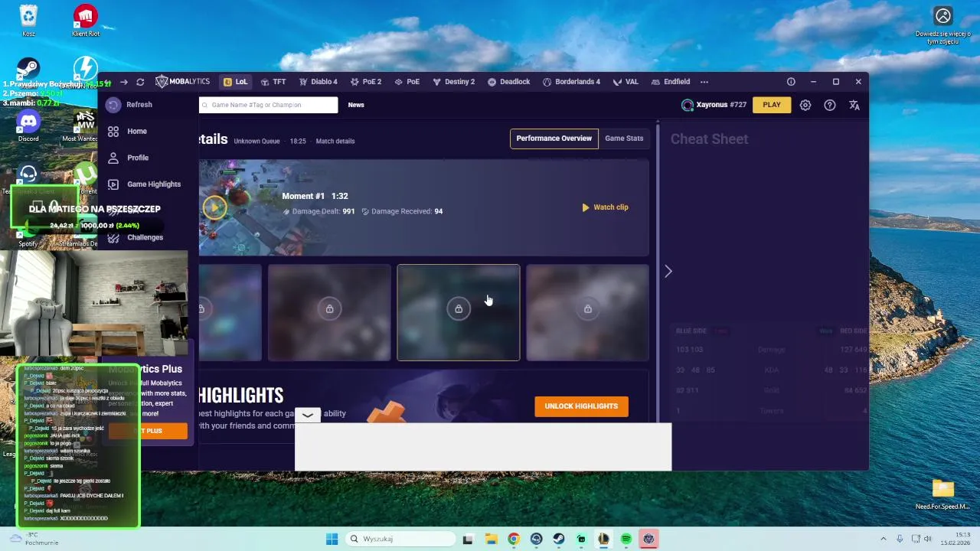This screenshot has width=980, height=551.
Task: Open the info icon in the title bar
Action: point(791,82)
